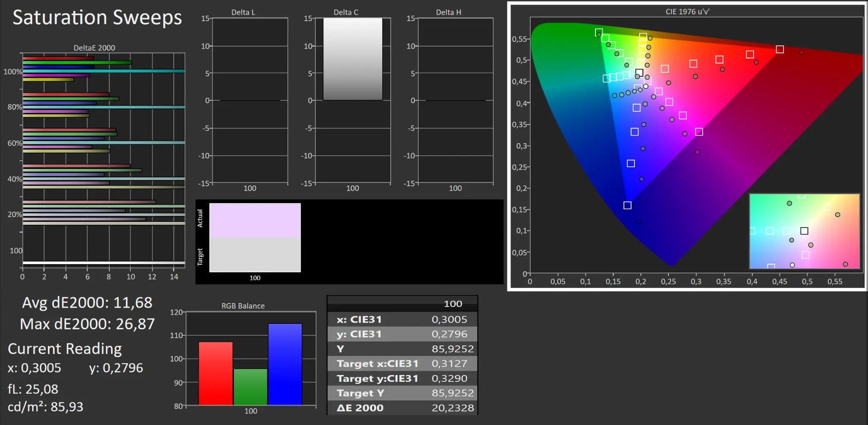Click the black-outlined white point square in CIE chart
The height and width of the screenshot is (425, 868).
pyautogui.click(x=639, y=73)
